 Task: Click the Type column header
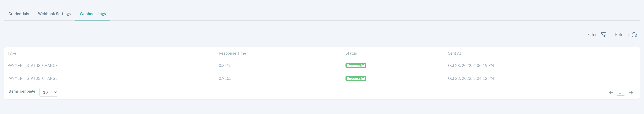point(12,53)
